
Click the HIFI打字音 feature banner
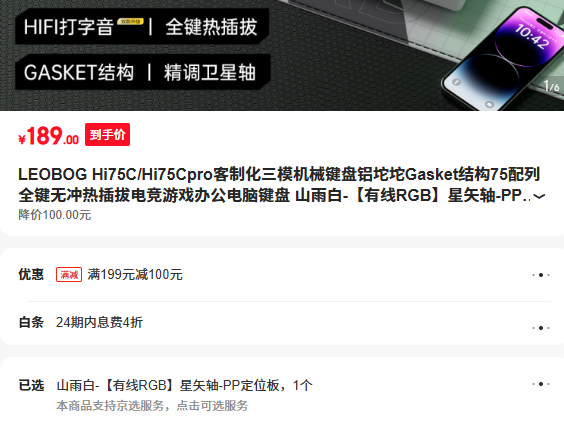[x=68, y=27]
